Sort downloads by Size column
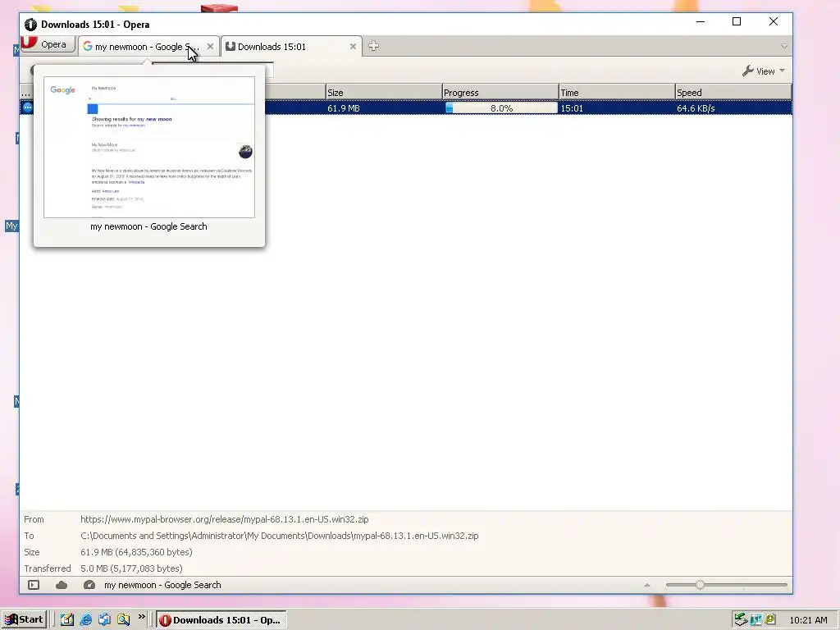This screenshot has width=840, height=630. [384, 92]
